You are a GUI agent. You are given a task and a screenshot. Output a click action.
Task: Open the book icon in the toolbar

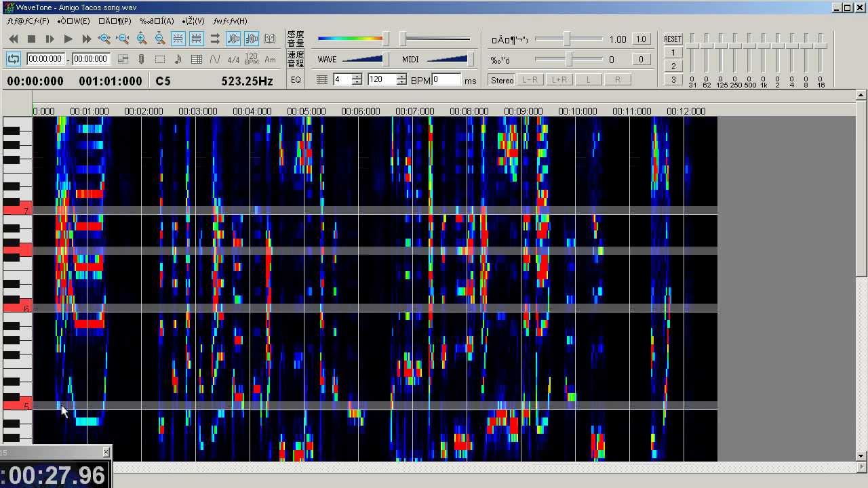pyautogui.click(x=269, y=39)
